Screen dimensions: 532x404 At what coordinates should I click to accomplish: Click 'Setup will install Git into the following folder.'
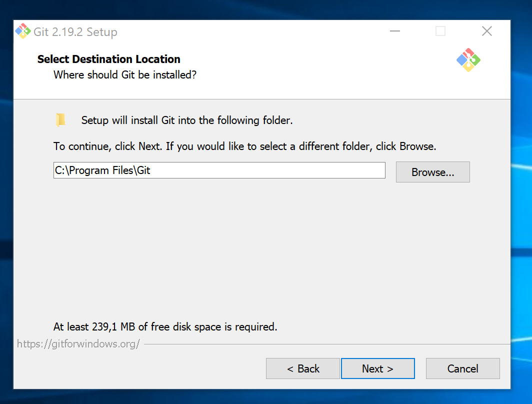coord(187,120)
